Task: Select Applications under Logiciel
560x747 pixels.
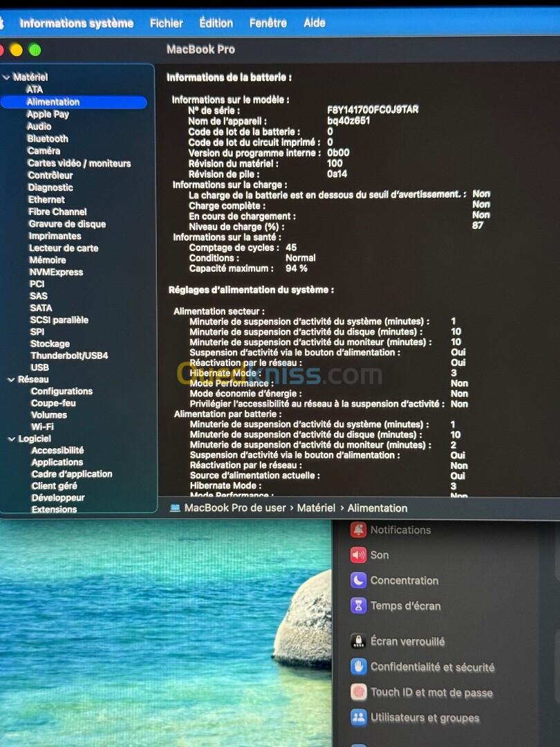Action: [x=57, y=462]
